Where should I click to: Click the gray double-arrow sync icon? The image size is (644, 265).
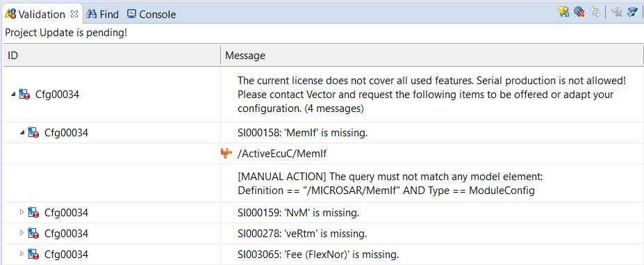595,12
